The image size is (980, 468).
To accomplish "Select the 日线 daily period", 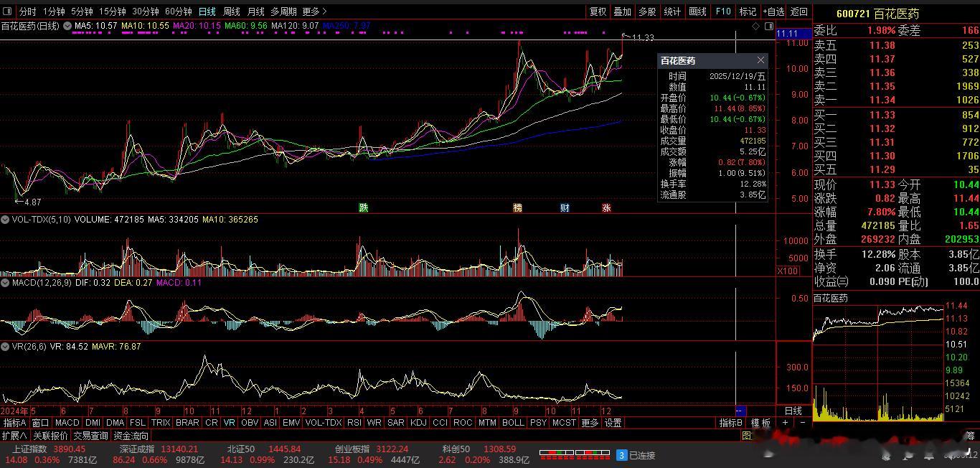I will (x=207, y=11).
